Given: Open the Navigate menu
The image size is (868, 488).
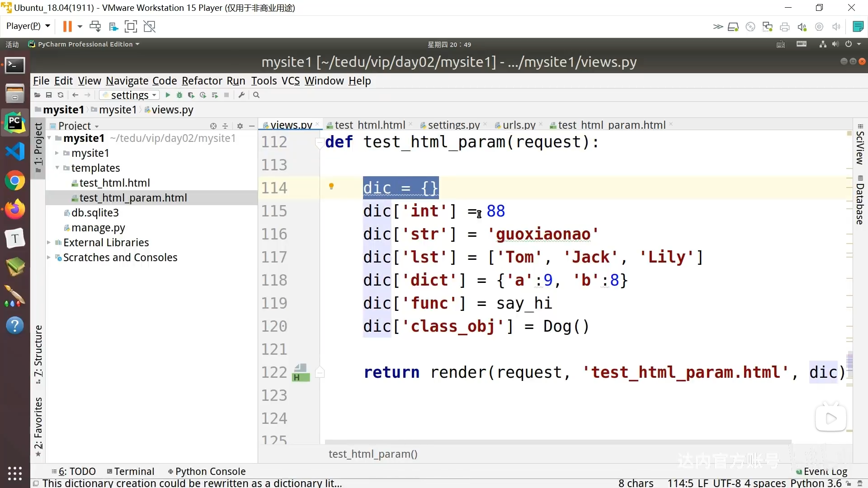Looking at the screenshot, I should pyautogui.click(x=127, y=81).
